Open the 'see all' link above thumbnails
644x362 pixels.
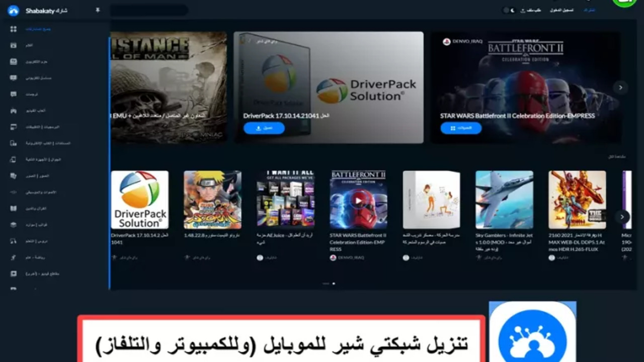tap(617, 157)
